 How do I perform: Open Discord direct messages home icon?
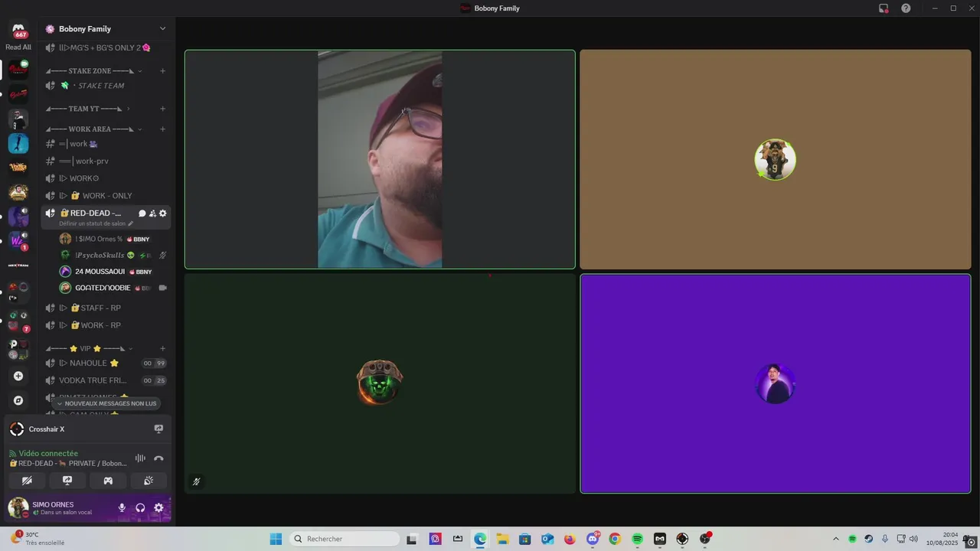18,30
